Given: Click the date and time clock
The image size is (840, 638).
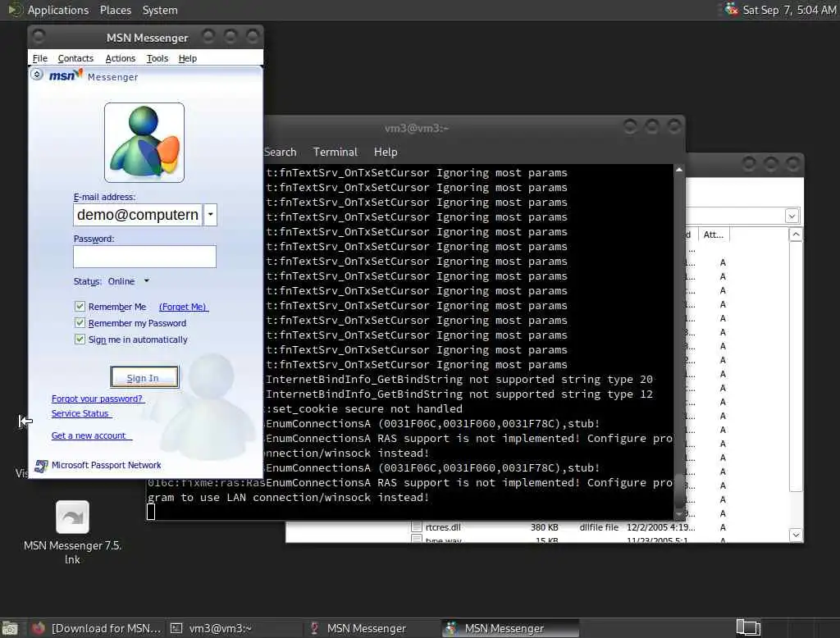Looking at the screenshot, I should 789,10.
